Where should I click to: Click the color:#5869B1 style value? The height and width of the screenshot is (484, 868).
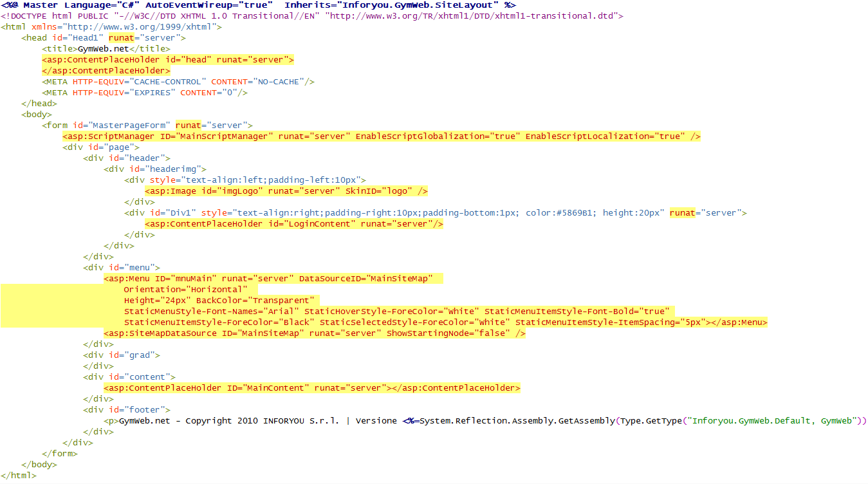click(x=559, y=212)
